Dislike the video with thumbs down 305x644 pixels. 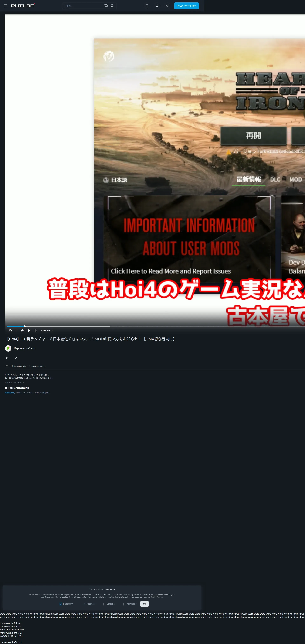15,358
